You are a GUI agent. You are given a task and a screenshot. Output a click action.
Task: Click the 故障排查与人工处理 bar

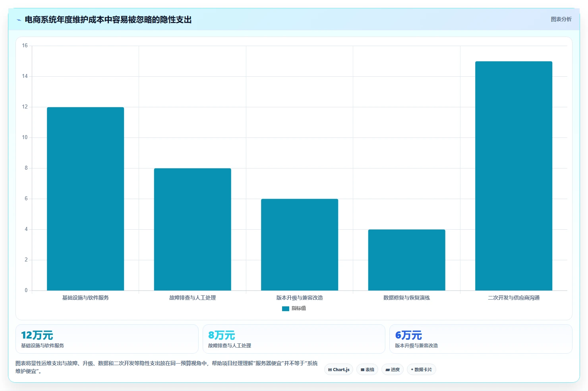click(193, 229)
